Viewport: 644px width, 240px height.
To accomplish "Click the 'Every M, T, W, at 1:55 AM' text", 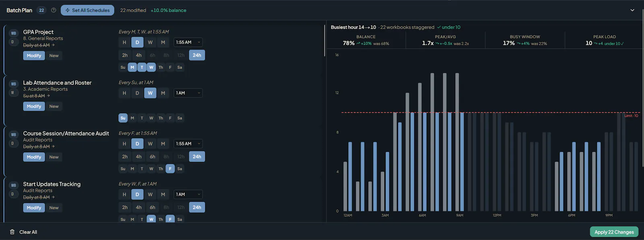I will 144,32.
